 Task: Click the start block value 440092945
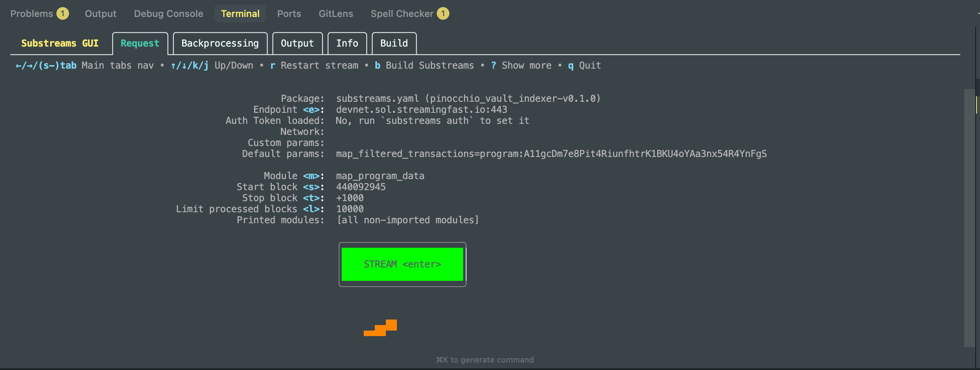pyautogui.click(x=361, y=187)
